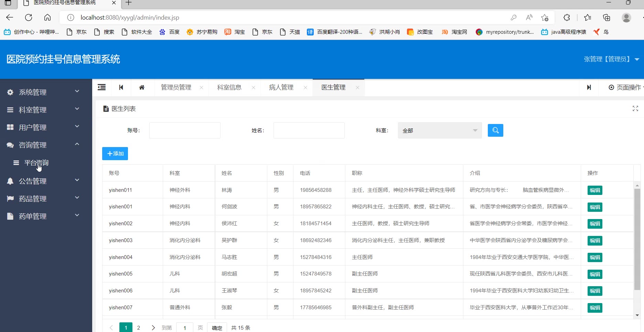This screenshot has width=644, height=332.
Task: Open the browser collections icon
Action: pyautogui.click(x=607, y=17)
